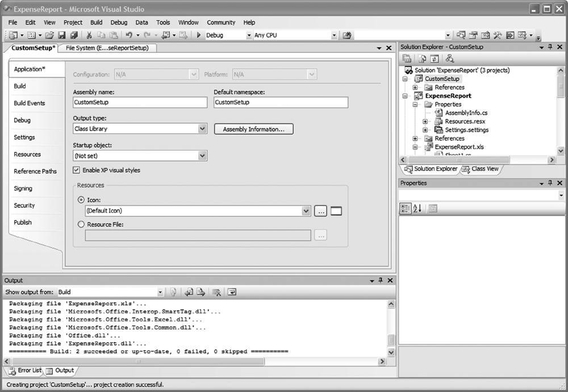Uncheck Enable XP visual styles
568x392 pixels.
[77, 170]
